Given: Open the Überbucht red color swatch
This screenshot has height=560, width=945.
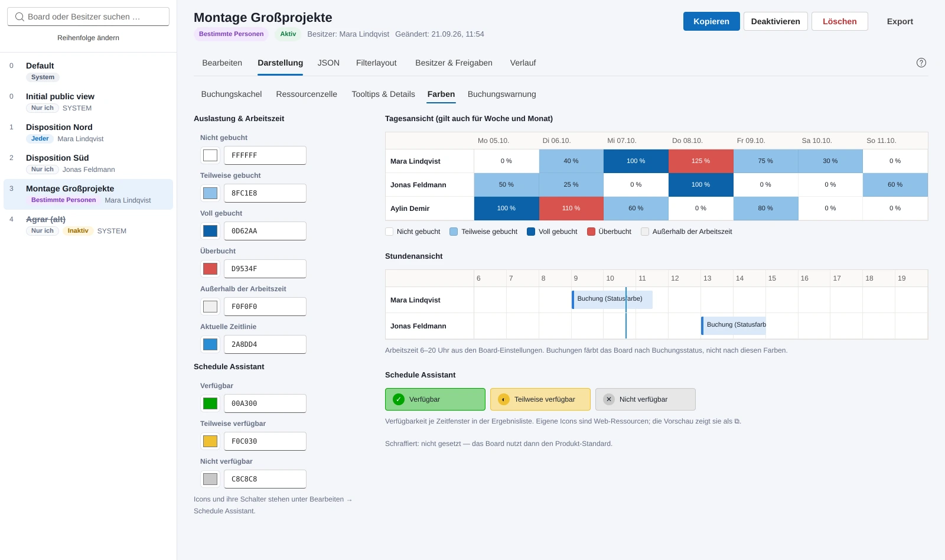Looking at the screenshot, I should pos(210,269).
